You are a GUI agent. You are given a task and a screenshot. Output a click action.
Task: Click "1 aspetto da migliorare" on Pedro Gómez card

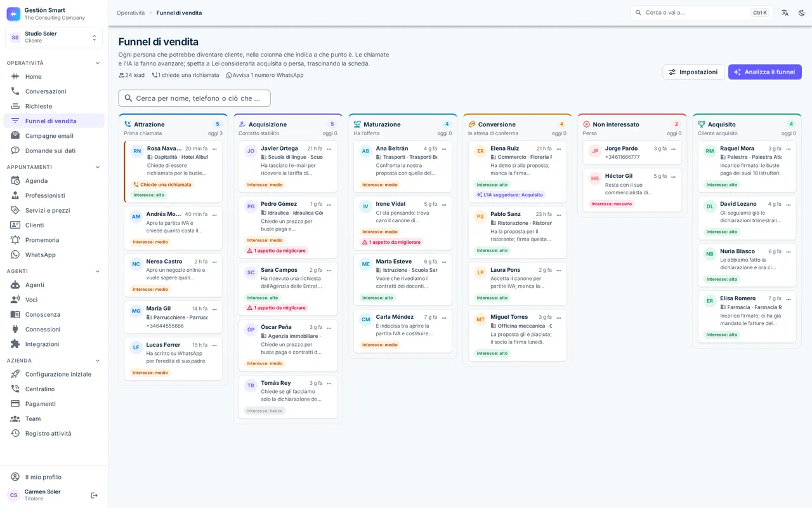(x=276, y=251)
